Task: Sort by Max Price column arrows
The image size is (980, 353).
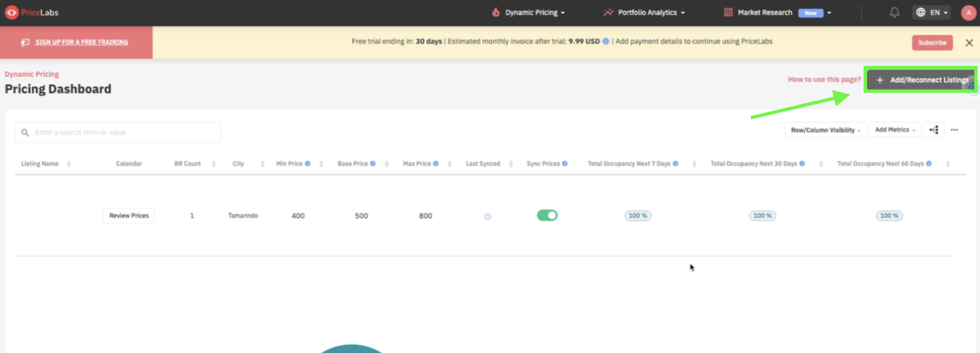Action: (449, 164)
